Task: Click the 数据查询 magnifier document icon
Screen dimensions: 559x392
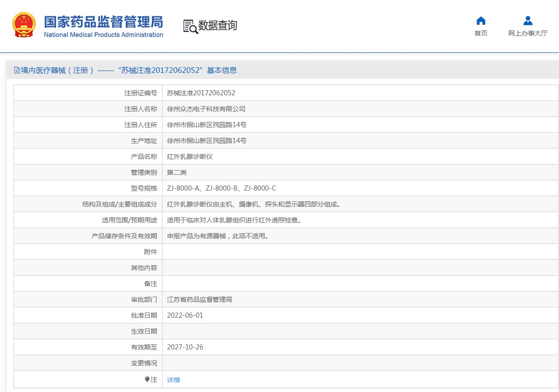Action: 190,27
